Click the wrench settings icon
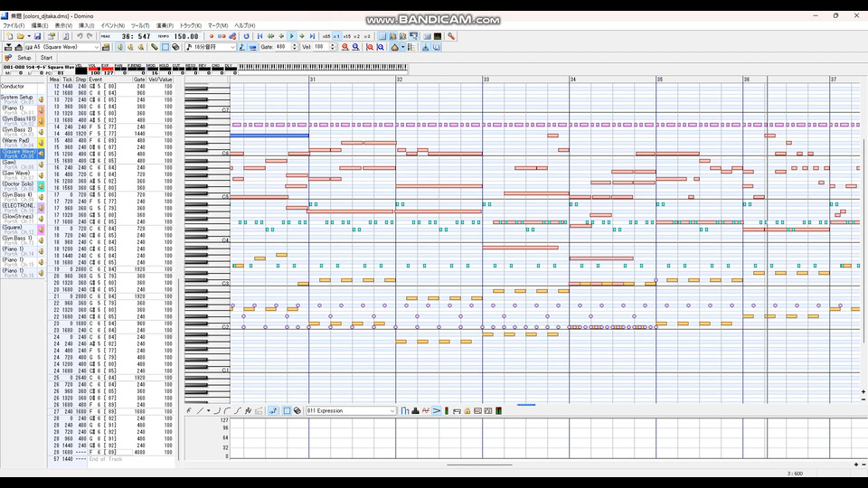Image resolution: width=868 pixels, height=488 pixels. pos(451,36)
